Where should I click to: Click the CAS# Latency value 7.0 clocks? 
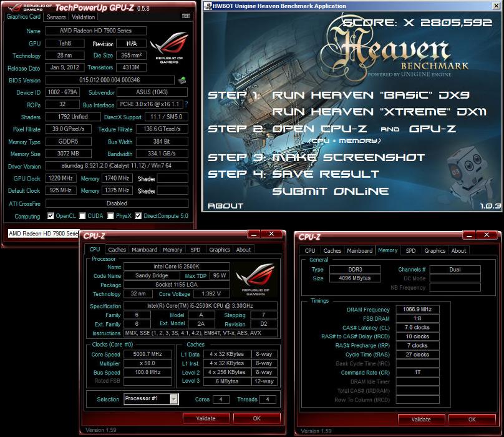point(417,327)
